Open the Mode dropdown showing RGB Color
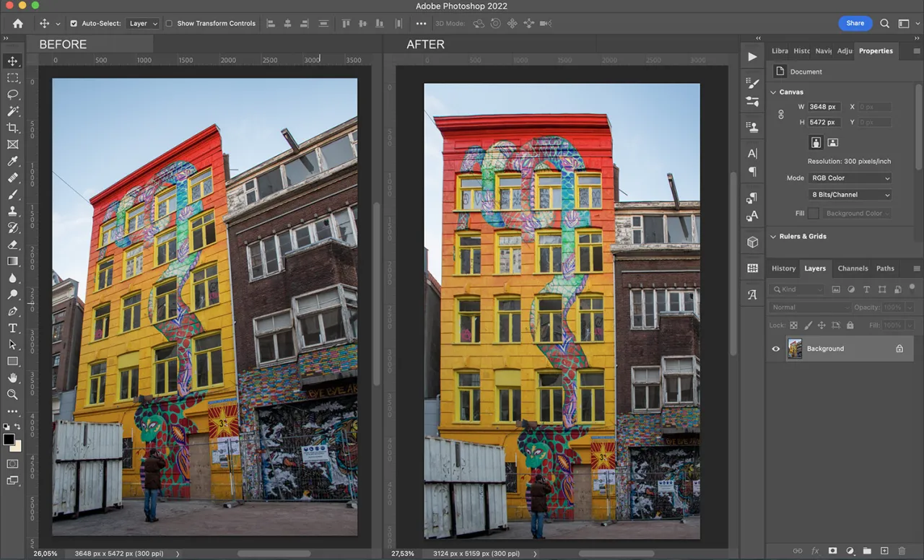The image size is (924, 560). tap(850, 178)
